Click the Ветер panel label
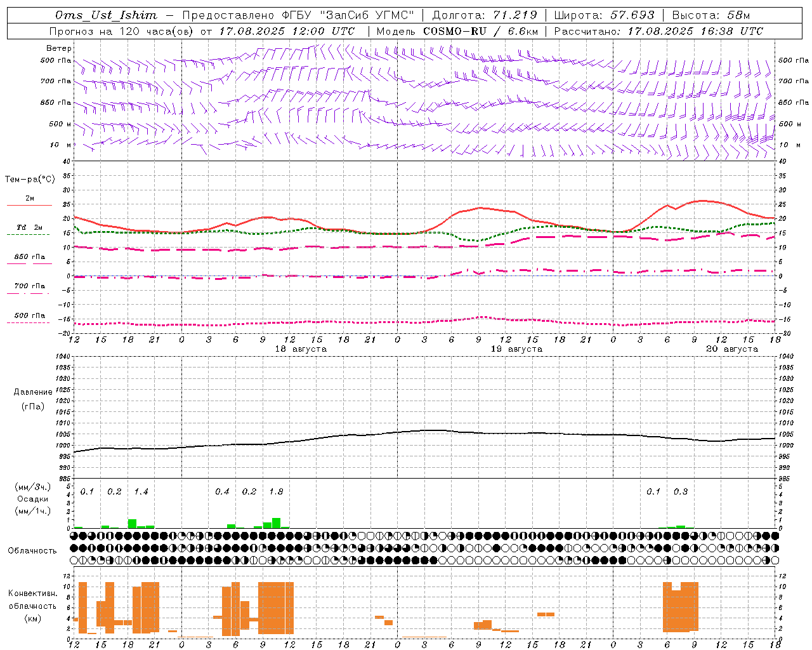 (x=59, y=48)
